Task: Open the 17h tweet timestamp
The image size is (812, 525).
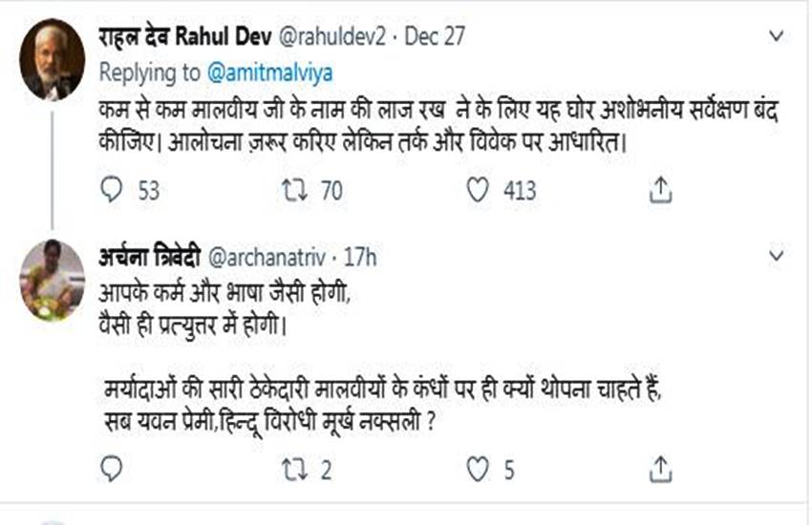Action: click(x=360, y=257)
